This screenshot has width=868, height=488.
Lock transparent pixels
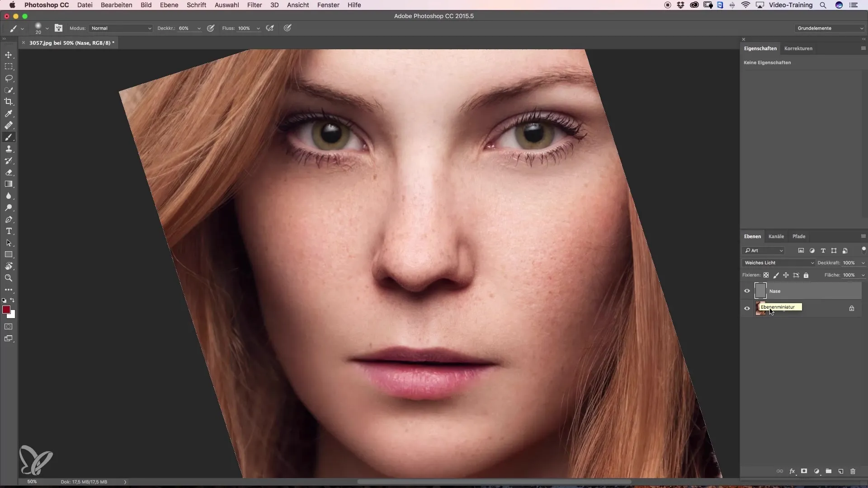coord(766,275)
